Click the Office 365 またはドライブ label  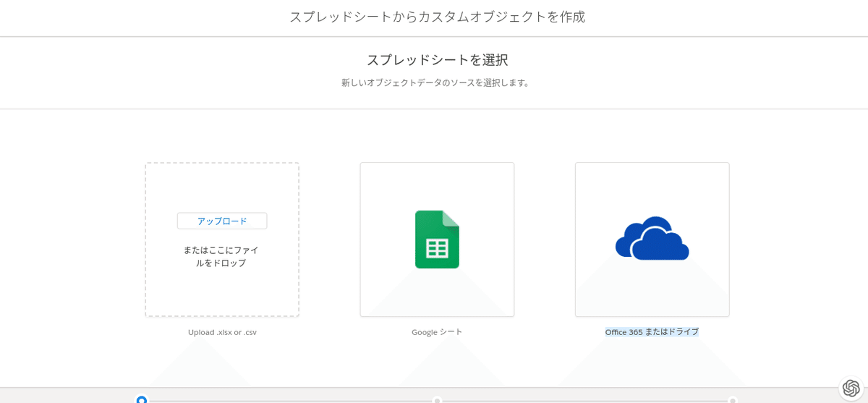coord(652,332)
